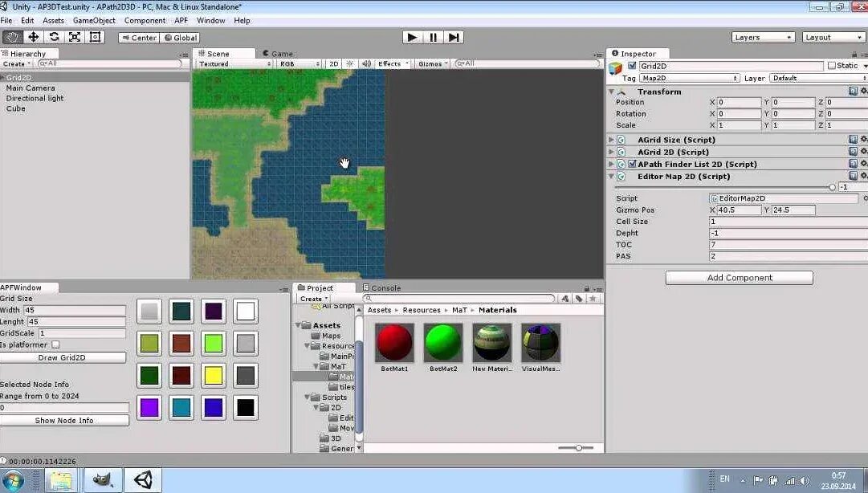This screenshot has width=868, height=493.
Task: Search by label icon in Project panel
Action: coord(579,299)
